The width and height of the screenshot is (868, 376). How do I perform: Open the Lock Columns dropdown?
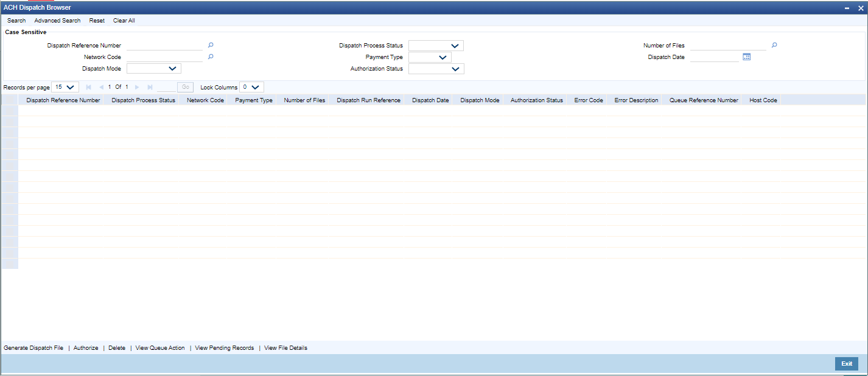click(x=251, y=87)
